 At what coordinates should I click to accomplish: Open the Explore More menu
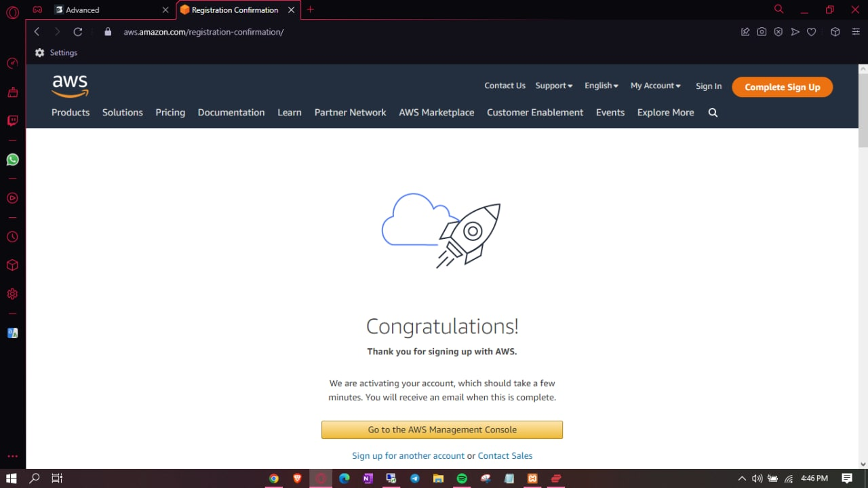pos(666,113)
